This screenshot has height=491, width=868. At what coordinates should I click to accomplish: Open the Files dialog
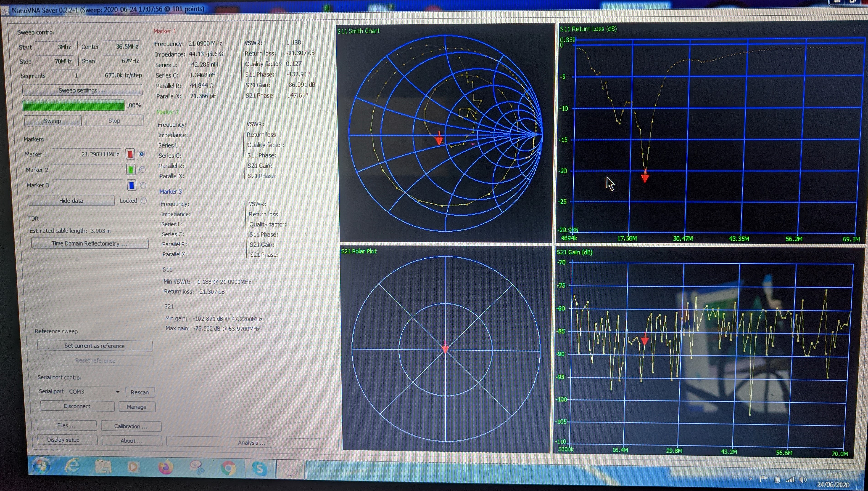coord(66,425)
